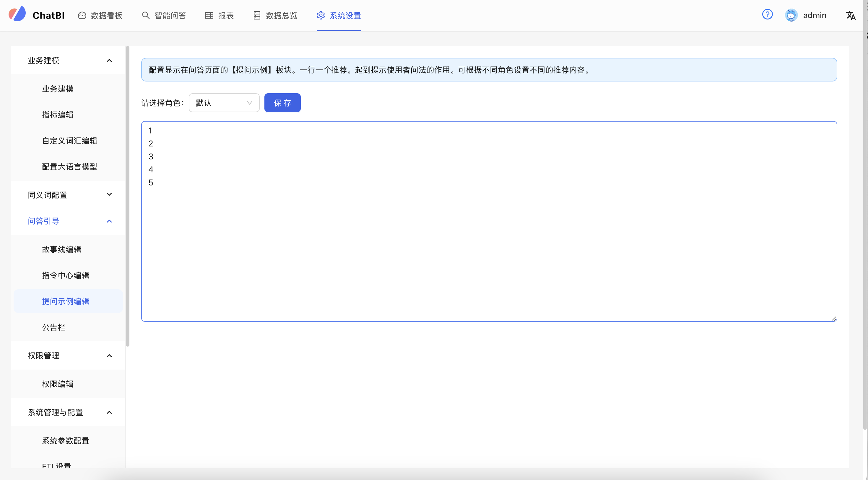Click the ChatBI logo icon
The width and height of the screenshot is (868, 480).
pos(17,14)
